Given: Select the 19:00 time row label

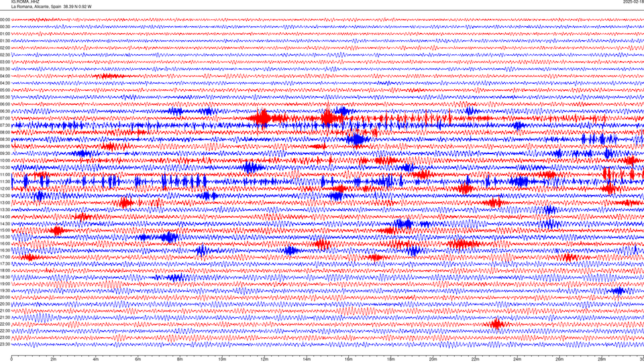Looking at the screenshot, I should pyautogui.click(x=5, y=284).
